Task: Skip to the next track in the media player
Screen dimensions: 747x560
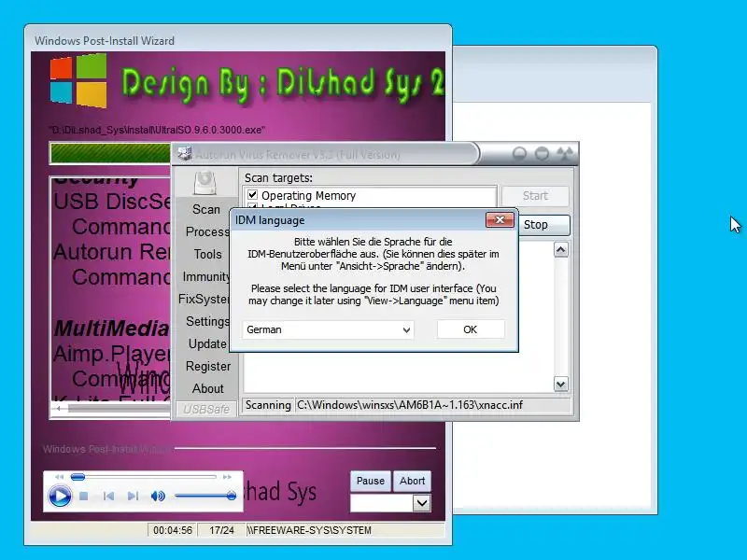Action: pos(133,497)
